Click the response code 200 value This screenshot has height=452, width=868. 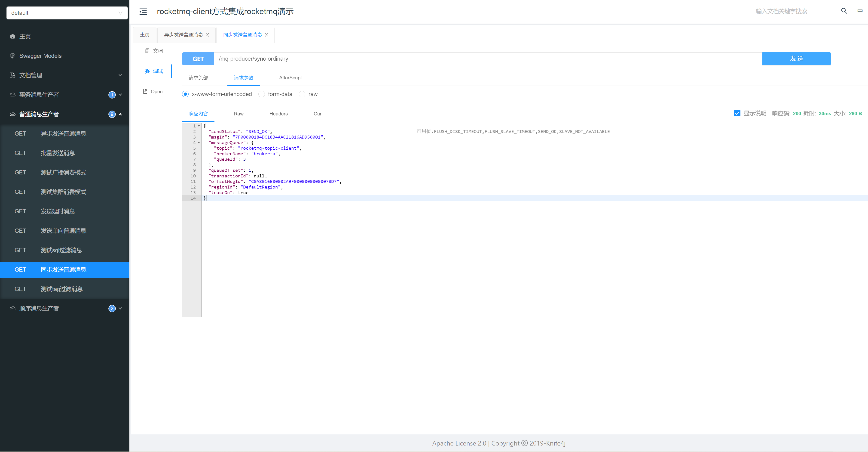[797, 113]
